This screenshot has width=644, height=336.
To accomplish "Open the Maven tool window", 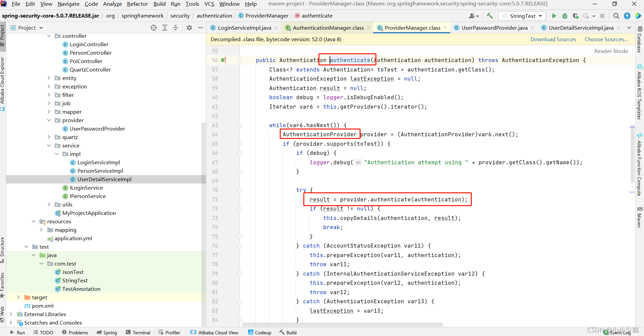I will (640, 217).
